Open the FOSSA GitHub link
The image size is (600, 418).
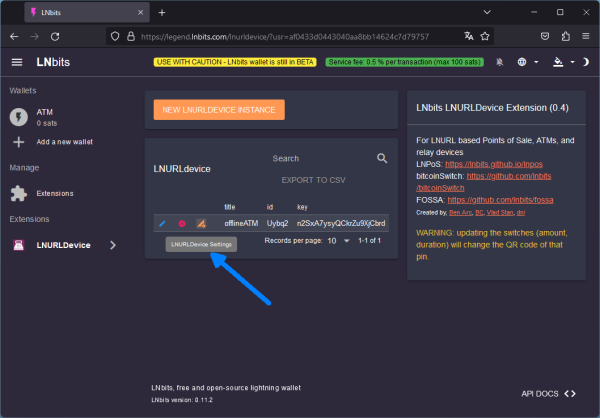(x=500, y=200)
